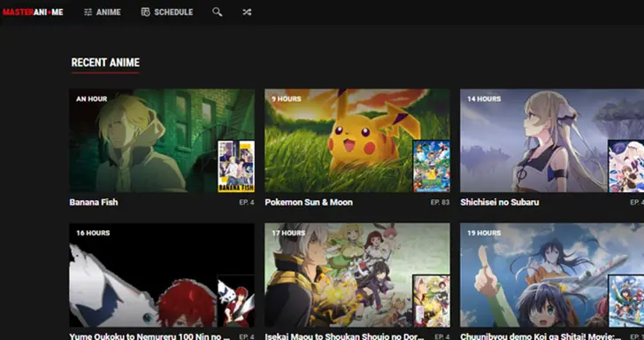Click the '9 HOURS' label on Pokemon card
Screen dimensions: 644x340
point(287,99)
